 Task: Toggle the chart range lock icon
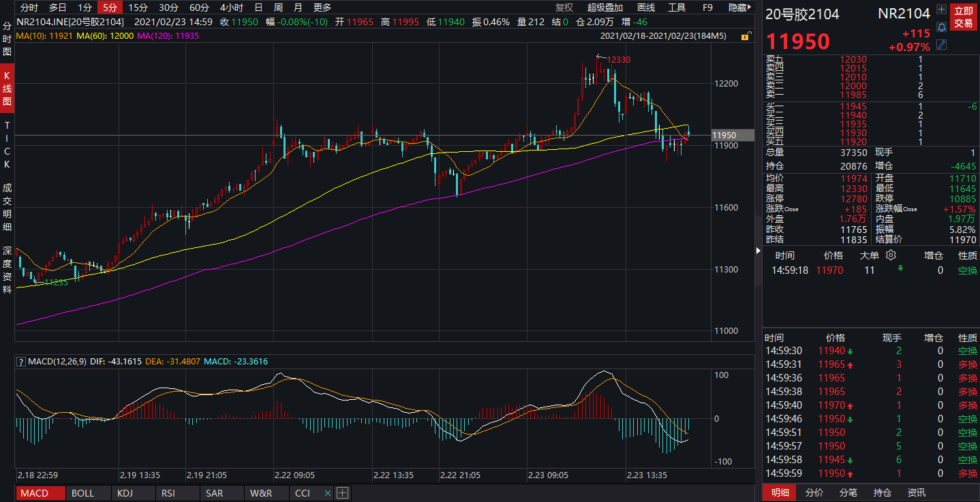point(745,35)
